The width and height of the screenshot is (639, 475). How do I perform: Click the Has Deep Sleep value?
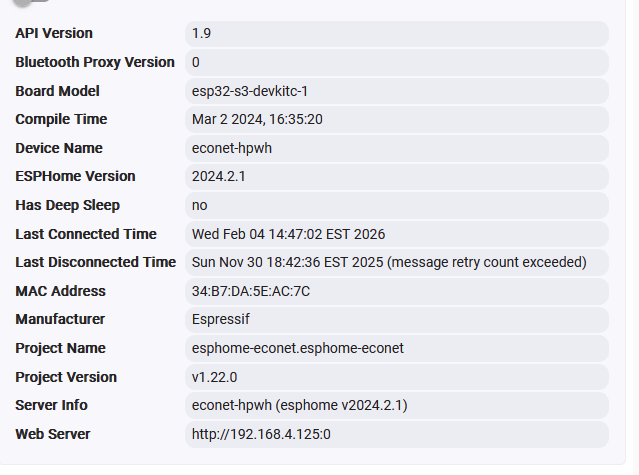[200, 205]
